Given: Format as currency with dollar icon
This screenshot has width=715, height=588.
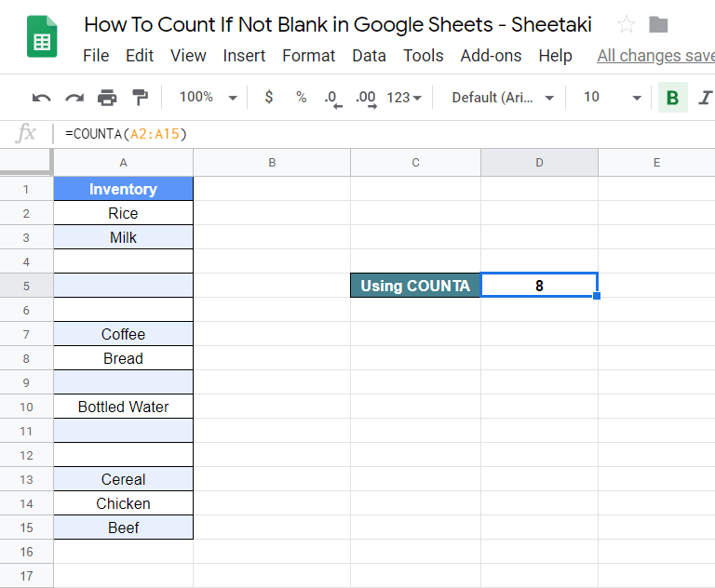Looking at the screenshot, I should [269, 97].
